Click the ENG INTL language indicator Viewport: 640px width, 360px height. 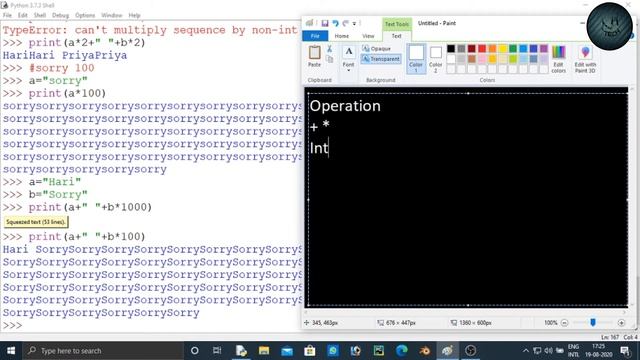coord(573,351)
